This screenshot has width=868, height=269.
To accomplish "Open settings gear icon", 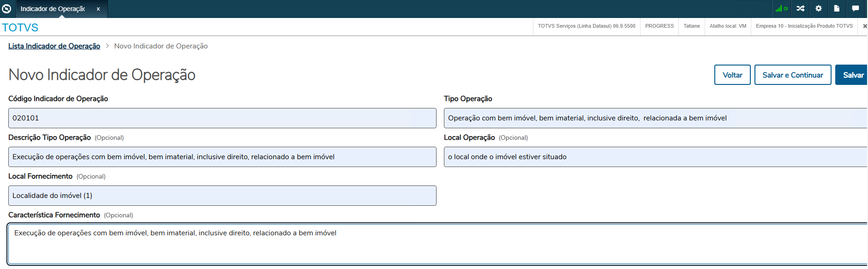I will tap(819, 9).
